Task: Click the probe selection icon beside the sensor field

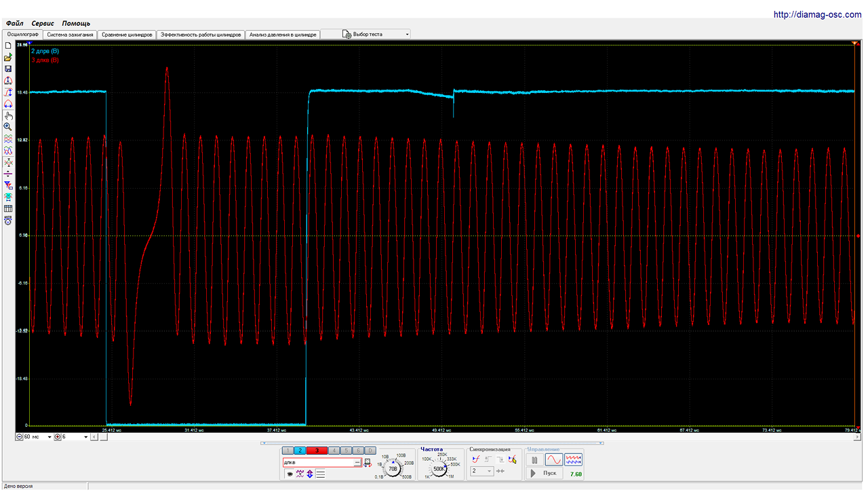Action: pyautogui.click(x=367, y=462)
